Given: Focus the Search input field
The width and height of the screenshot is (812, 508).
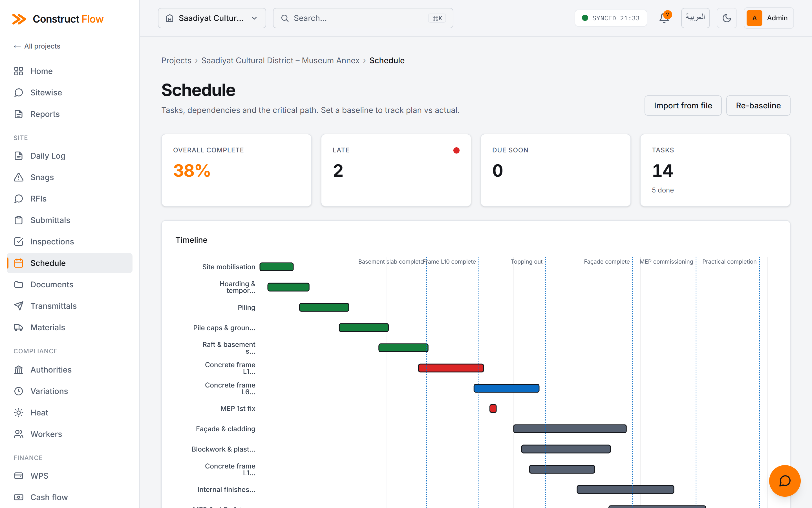Looking at the screenshot, I should [x=363, y=18].
